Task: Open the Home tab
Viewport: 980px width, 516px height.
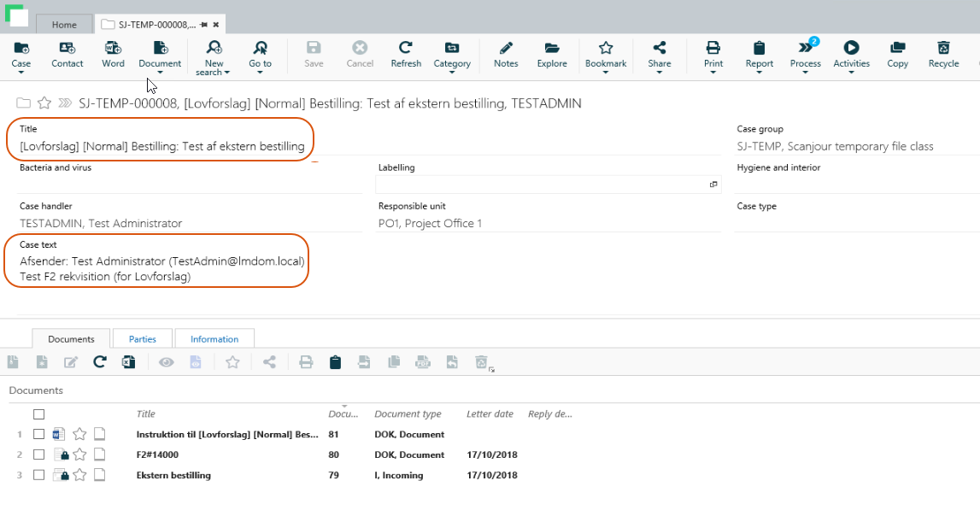Action: pyautogui.click(x=64, y=25)
